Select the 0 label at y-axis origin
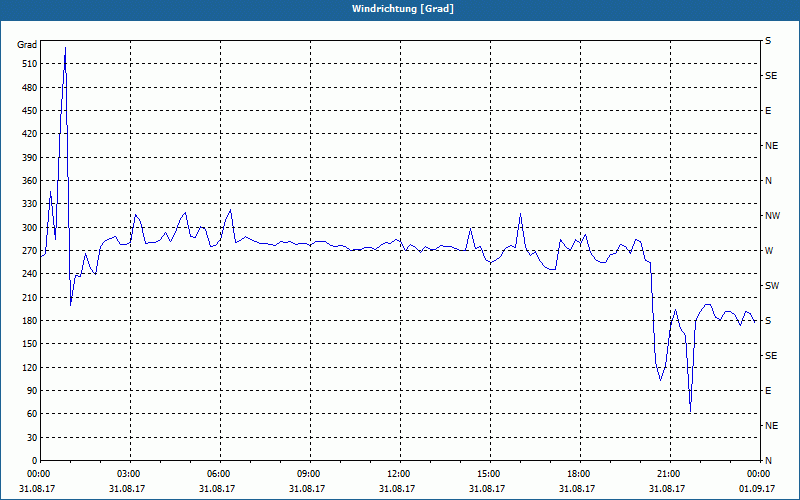This screenshot has height=500, width=800. [34, 460]
